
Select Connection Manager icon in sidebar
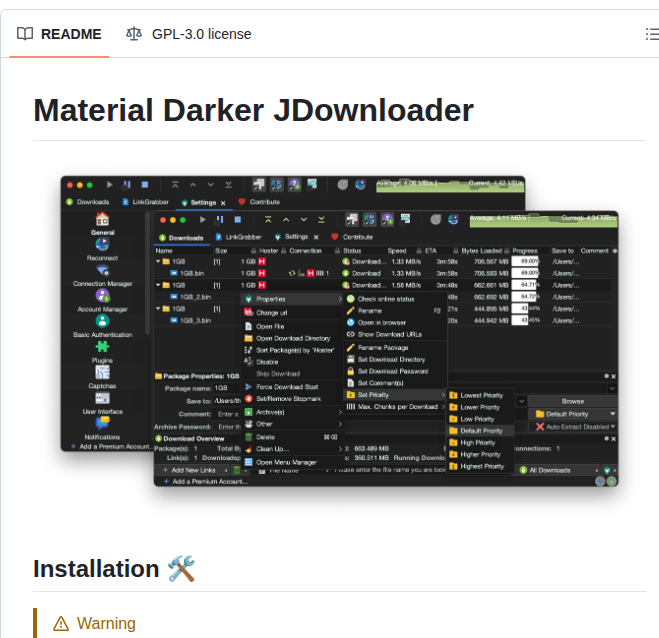(x=103, y=270)
